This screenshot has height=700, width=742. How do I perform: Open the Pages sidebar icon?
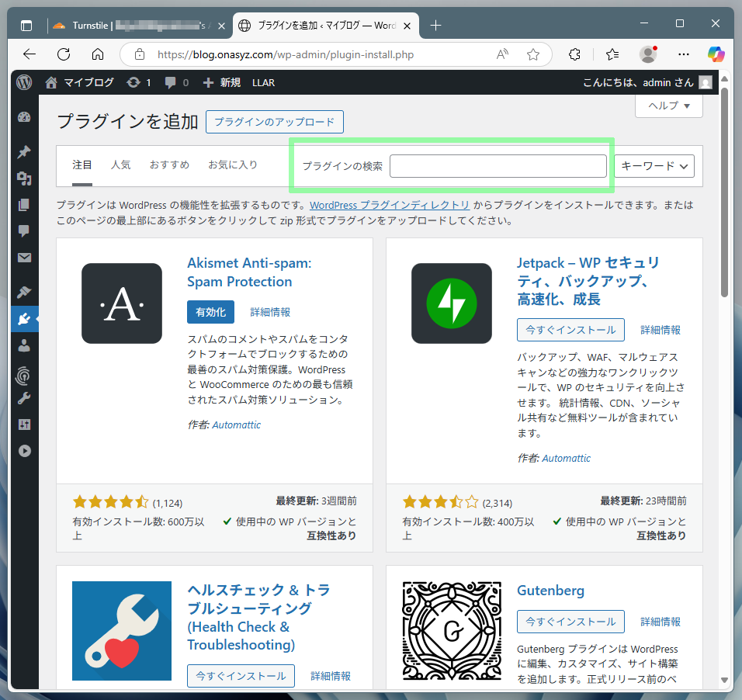[x=24, y=204]
